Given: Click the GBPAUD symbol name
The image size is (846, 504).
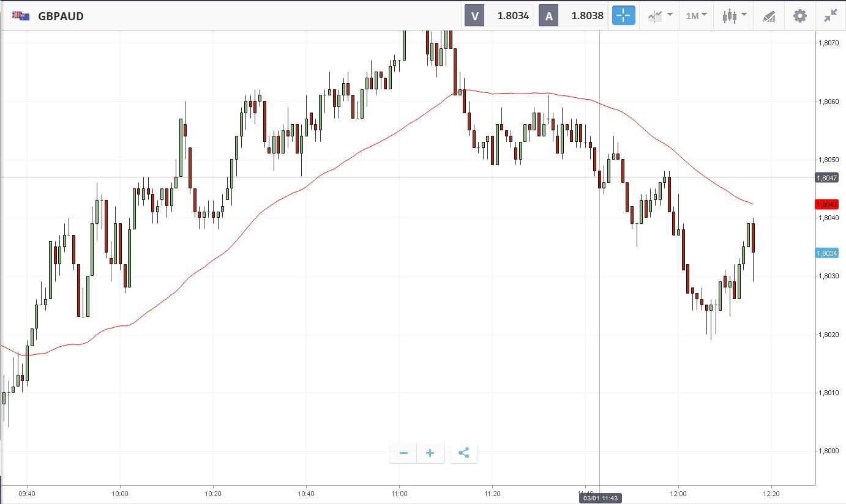Looking at the screenshot, I should pos(61,17).
